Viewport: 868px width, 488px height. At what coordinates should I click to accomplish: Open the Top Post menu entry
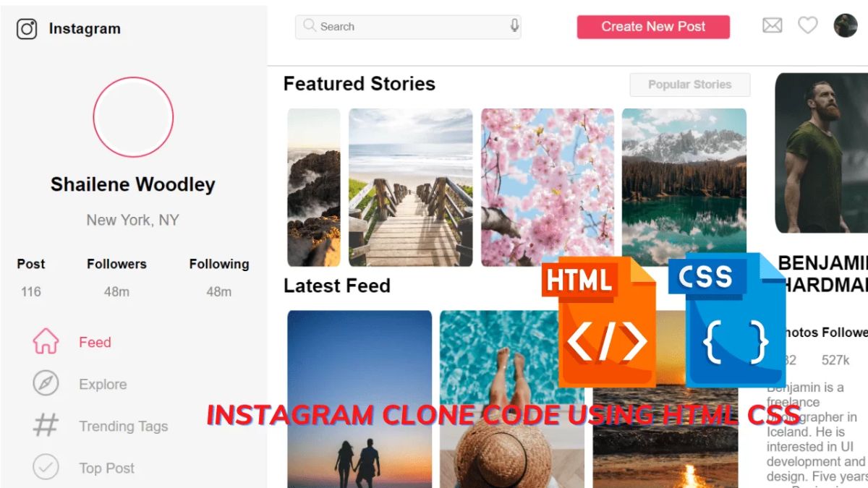107,468
